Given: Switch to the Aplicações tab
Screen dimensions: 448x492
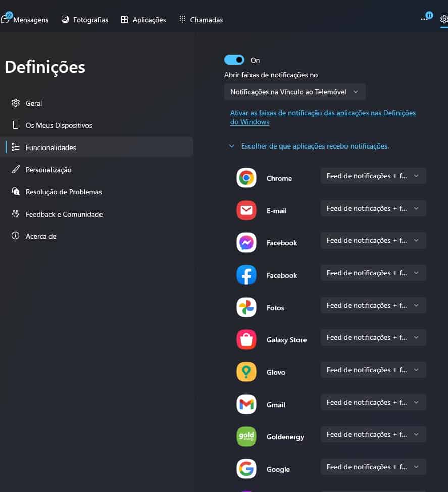Looking at the screenshot, I should (143, 20).
